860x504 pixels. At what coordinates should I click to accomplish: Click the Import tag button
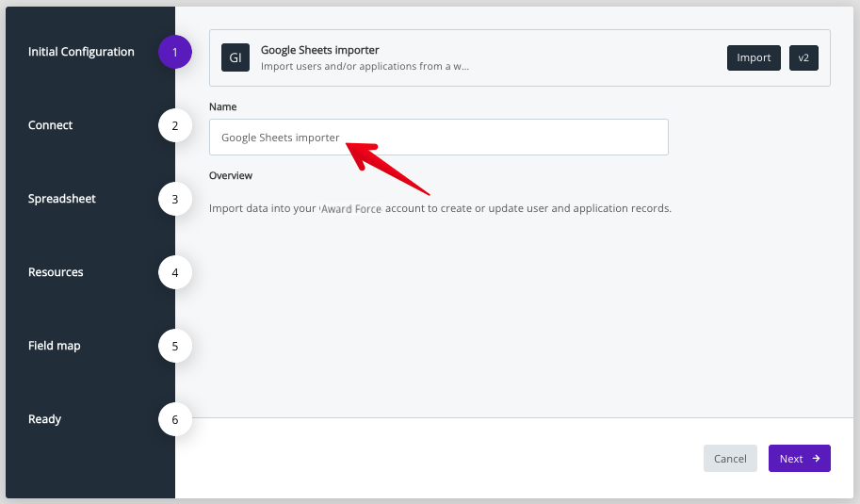[754, 57]
